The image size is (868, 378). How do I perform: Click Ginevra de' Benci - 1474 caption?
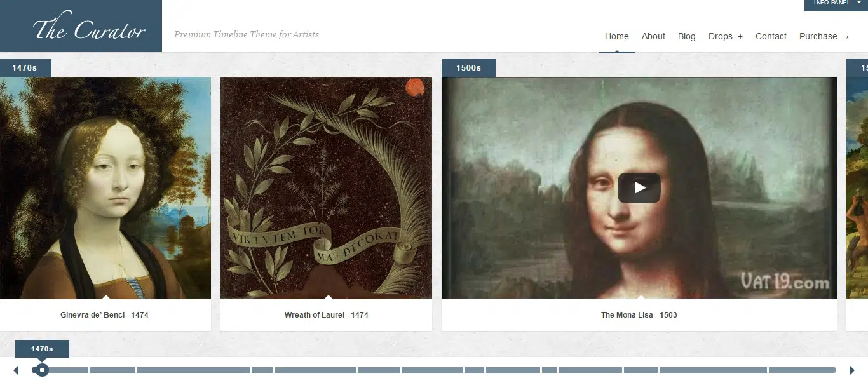pyautogui.click(x=105, y=315)
